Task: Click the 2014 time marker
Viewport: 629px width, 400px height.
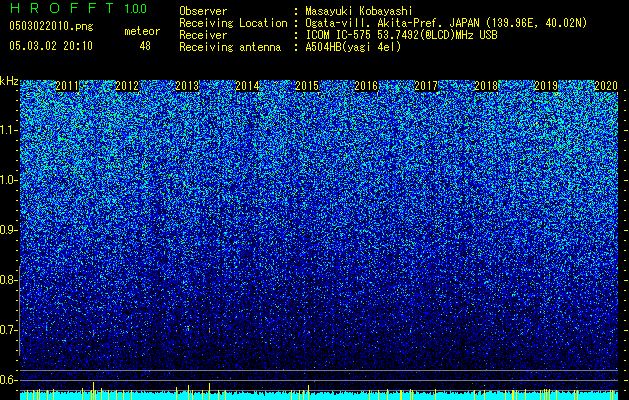Action: 247,86
